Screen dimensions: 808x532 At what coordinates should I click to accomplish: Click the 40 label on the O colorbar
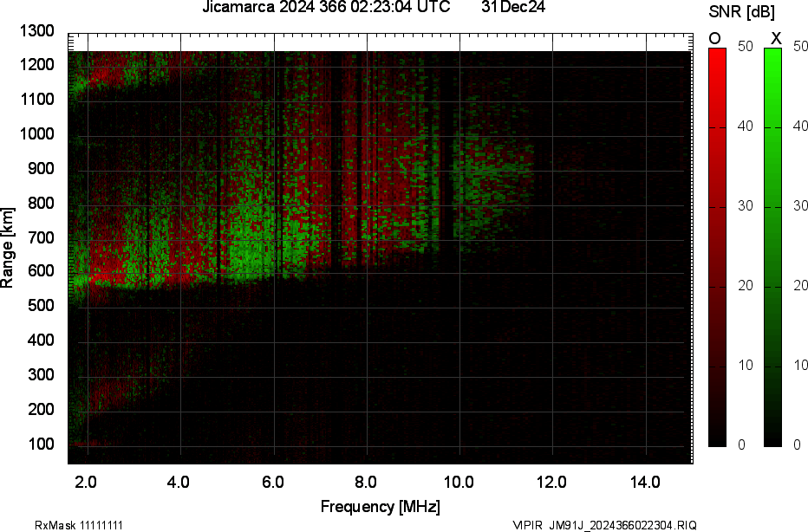(745, 126)
